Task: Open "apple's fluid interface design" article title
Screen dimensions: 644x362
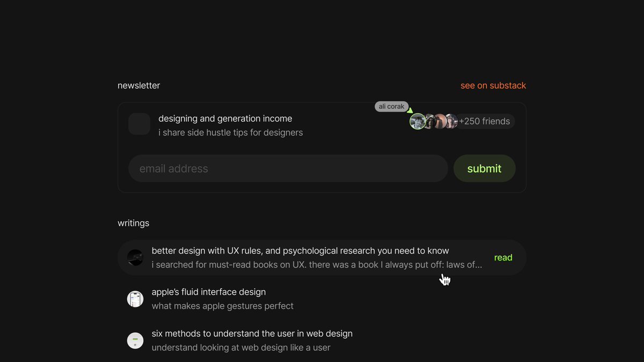Action: (x=209, y=292)
